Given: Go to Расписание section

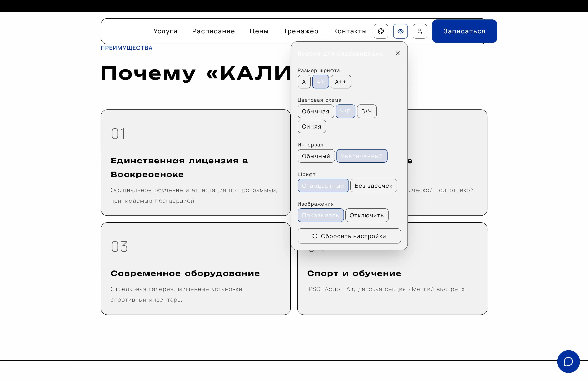Looking at the screenshot, I should point(214,31).
